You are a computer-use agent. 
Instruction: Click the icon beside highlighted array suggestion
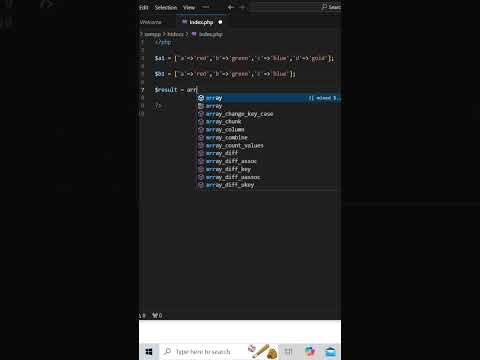click(201, 98)
